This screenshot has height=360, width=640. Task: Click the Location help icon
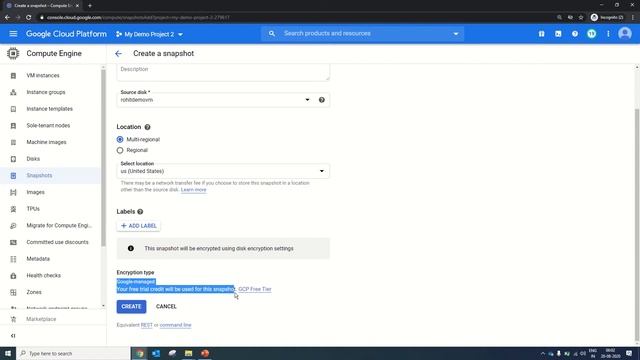coord(147,127)
